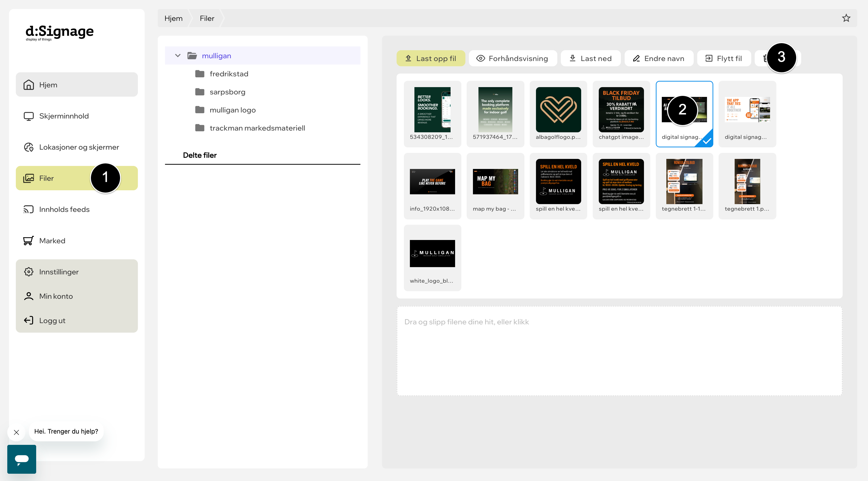Open Hjem in the sidebar

point(77,85)
